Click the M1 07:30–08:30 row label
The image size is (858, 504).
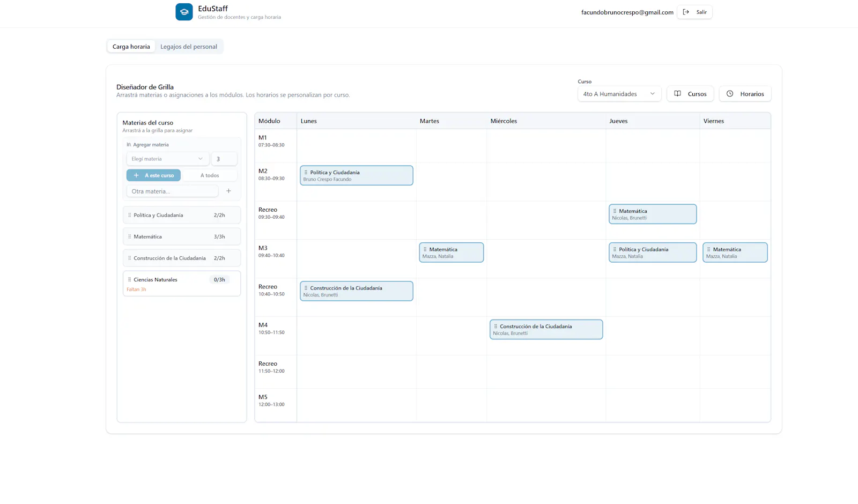tap(271, 141)
